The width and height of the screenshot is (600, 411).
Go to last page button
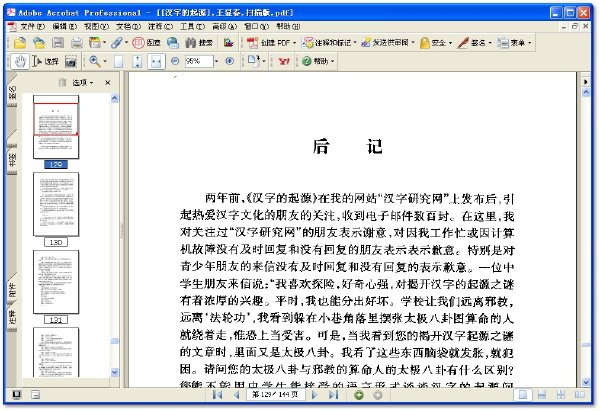tap(334, 395)
